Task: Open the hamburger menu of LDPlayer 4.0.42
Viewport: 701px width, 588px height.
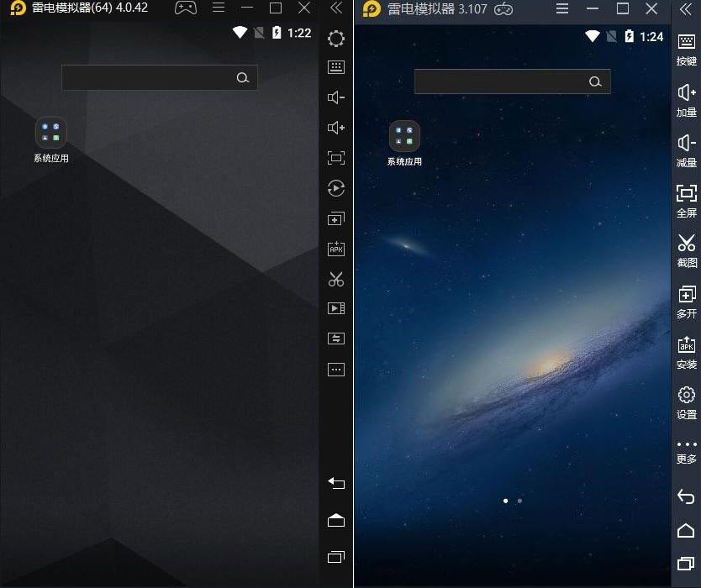Action: click(x=218, y=9)
